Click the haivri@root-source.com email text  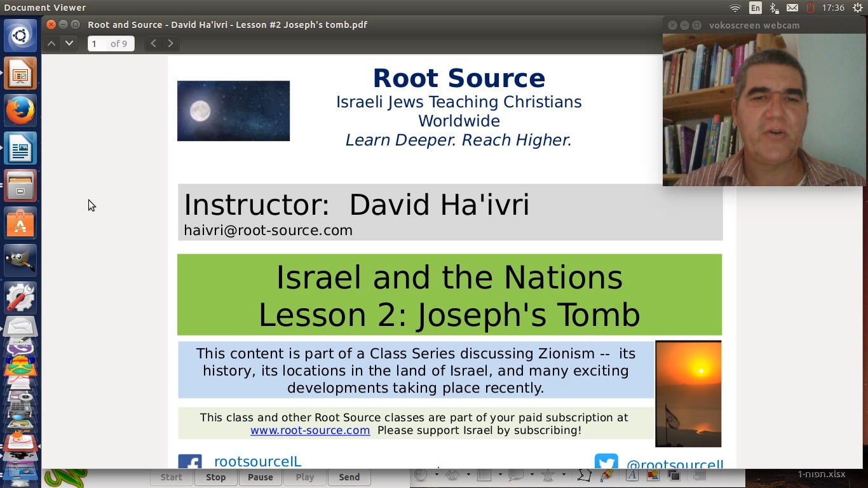[x=268, y=230]
